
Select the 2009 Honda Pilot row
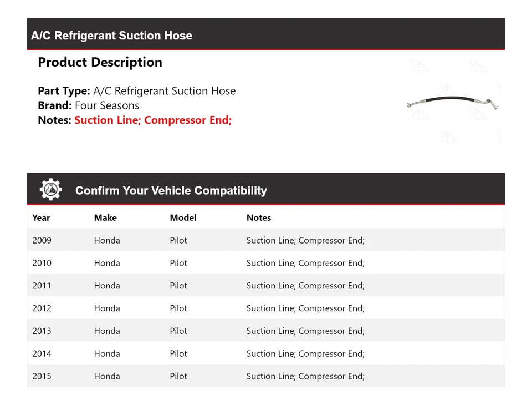click(266, 240)
